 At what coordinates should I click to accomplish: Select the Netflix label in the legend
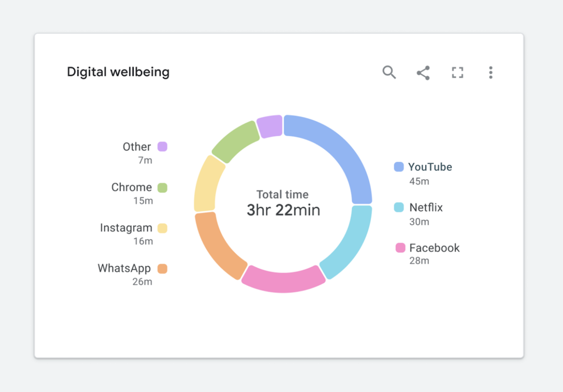pos(426,207)
